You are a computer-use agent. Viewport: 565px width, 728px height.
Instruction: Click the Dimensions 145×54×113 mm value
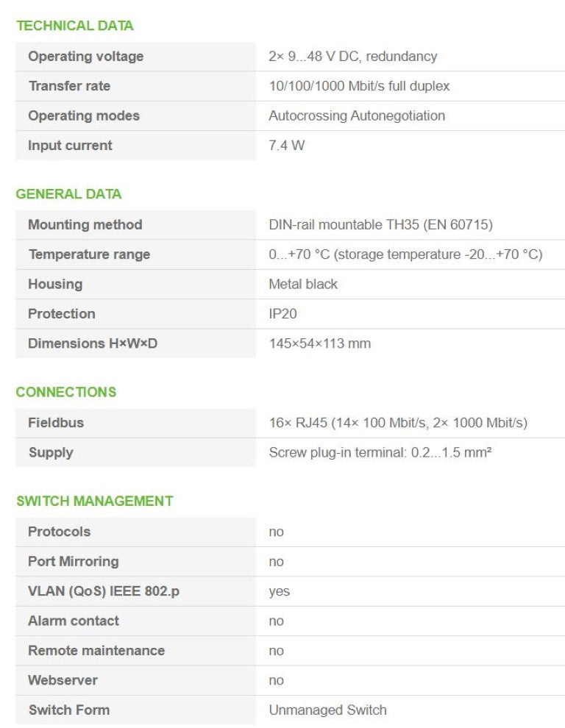(x=319, y=343)
